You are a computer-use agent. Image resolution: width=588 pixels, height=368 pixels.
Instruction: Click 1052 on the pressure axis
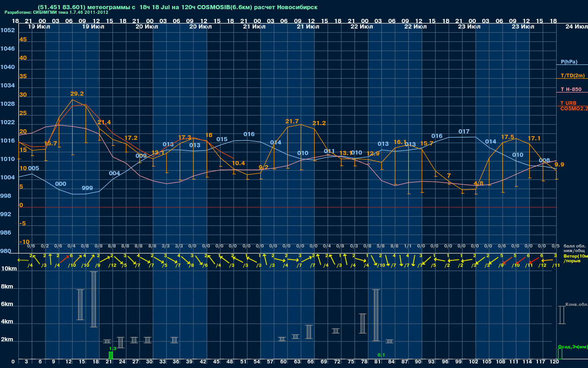7,30
